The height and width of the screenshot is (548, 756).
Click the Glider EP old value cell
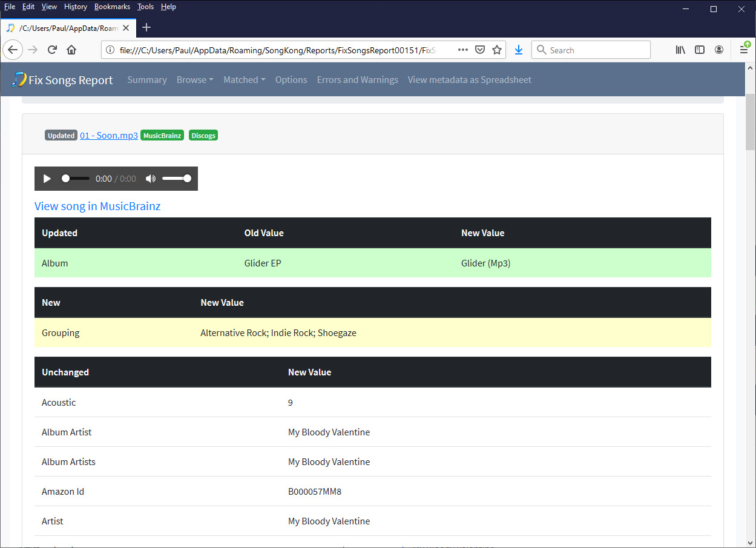(263, 263)
